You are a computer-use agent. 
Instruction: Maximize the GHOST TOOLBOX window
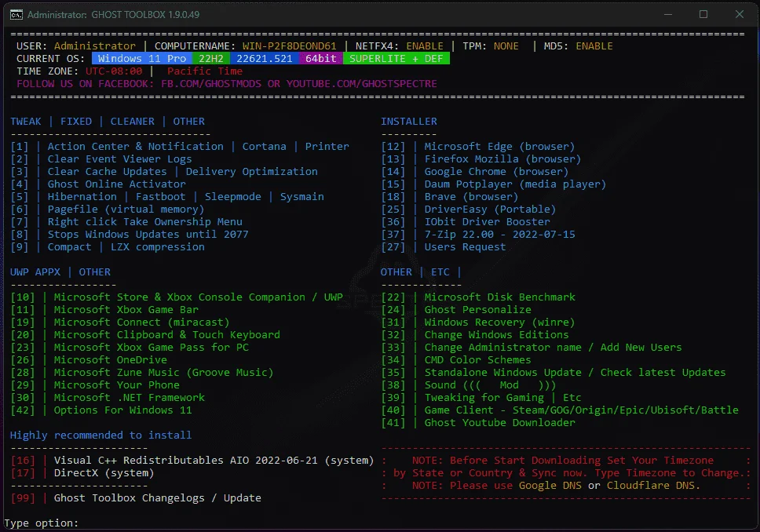(703, 14)
